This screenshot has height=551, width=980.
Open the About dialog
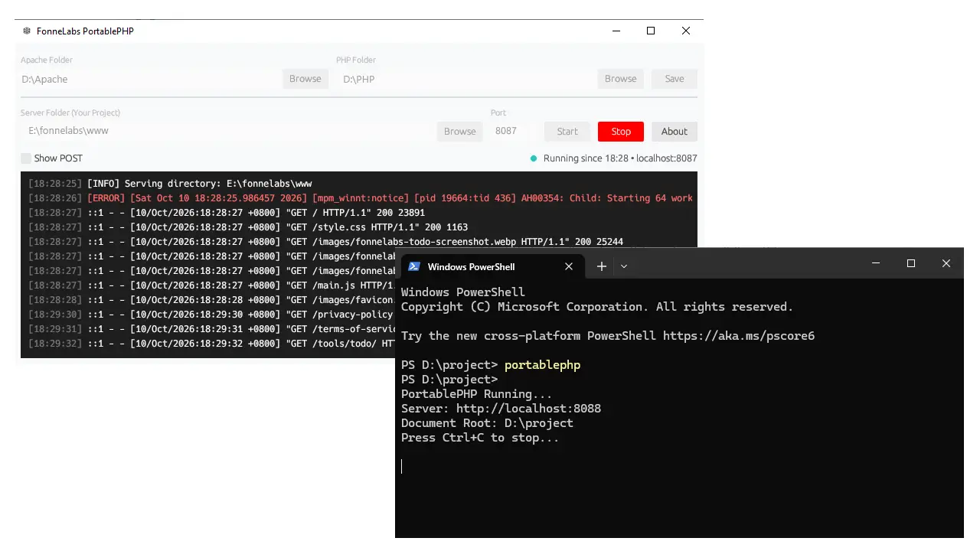(x=675, y=132)
